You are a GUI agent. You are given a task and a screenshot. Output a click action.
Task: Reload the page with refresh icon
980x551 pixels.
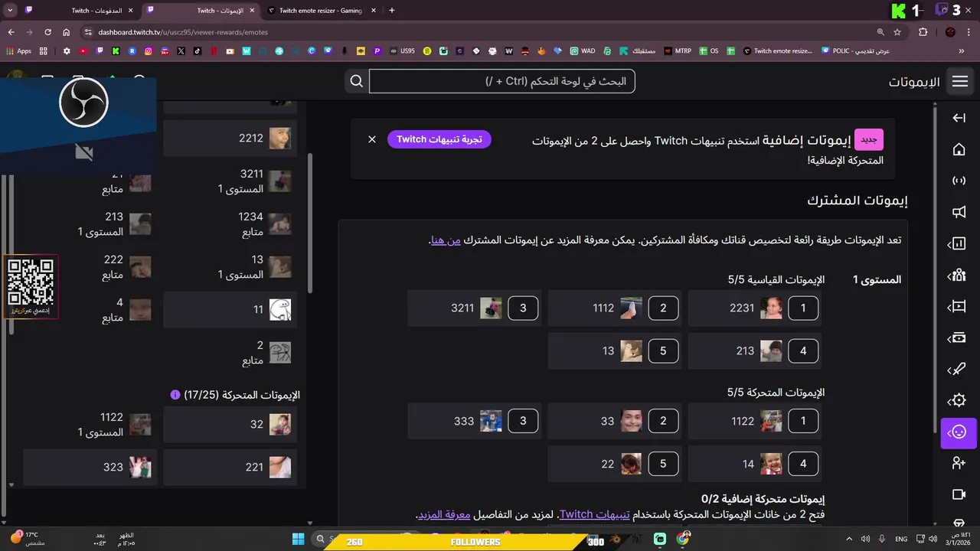[47, 32]
